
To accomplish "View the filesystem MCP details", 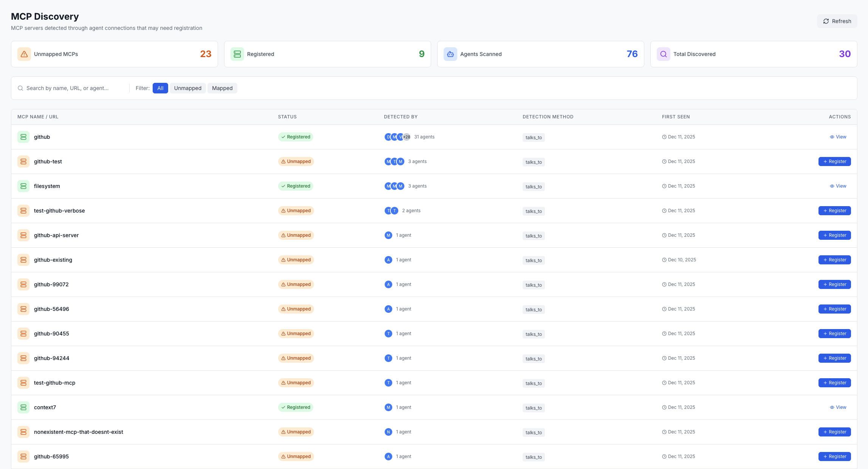I will 838,186.
